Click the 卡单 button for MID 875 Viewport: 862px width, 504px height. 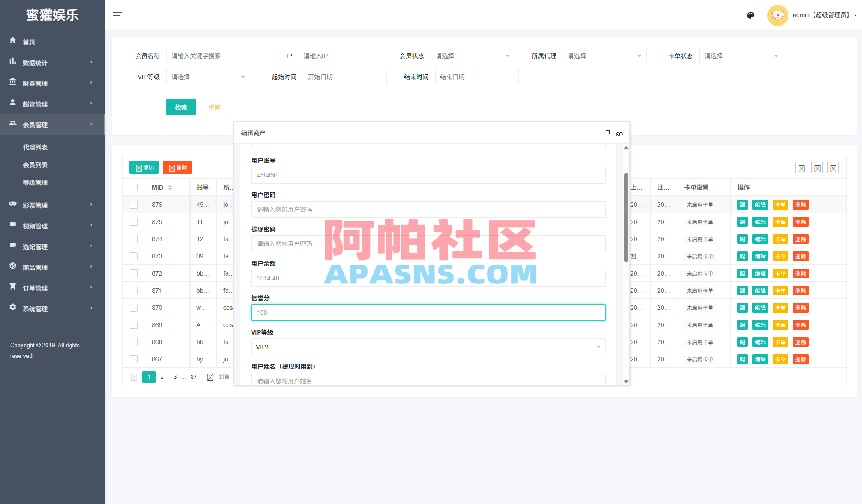(x=780, y=222)
